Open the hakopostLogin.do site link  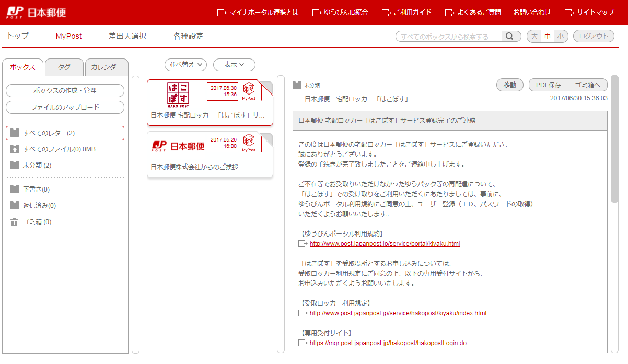[x=388, y=343]
